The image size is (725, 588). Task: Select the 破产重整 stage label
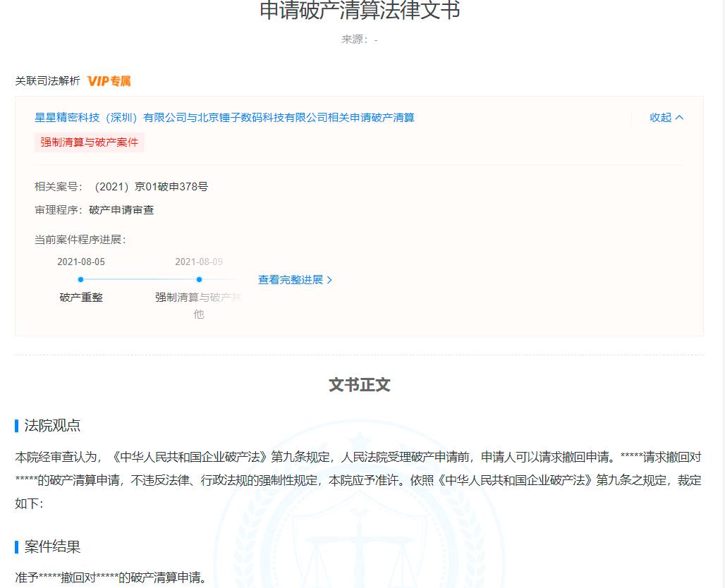tap(81, 298)
